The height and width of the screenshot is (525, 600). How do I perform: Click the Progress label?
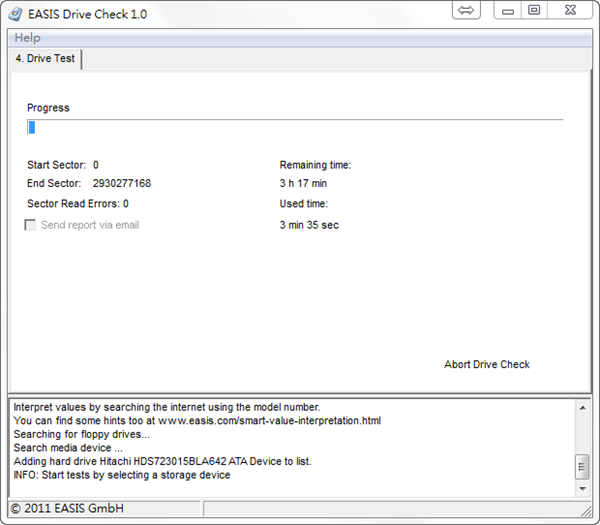48,108
